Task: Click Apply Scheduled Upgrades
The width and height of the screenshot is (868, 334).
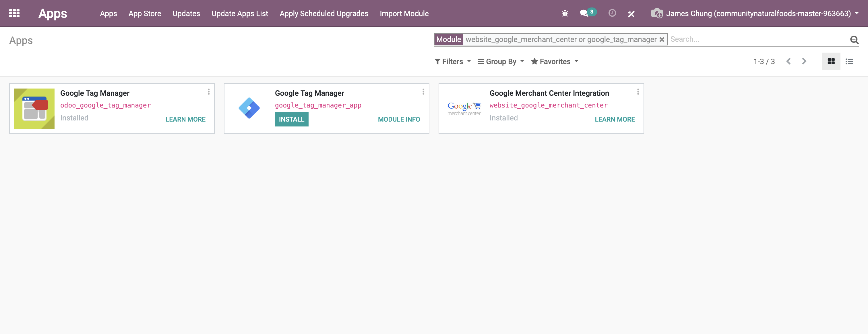Action: point(323,14)
